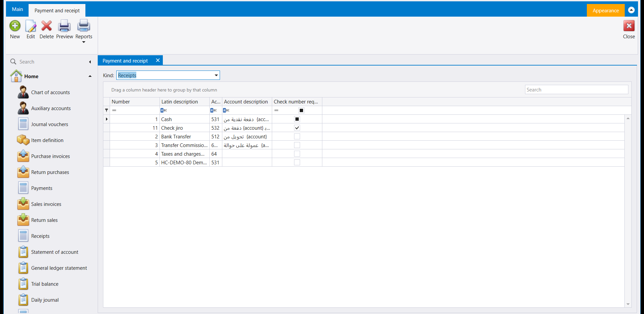Collapse the ribbon with the top-right arrow
644x314 pixels.
tap(631, 10)
